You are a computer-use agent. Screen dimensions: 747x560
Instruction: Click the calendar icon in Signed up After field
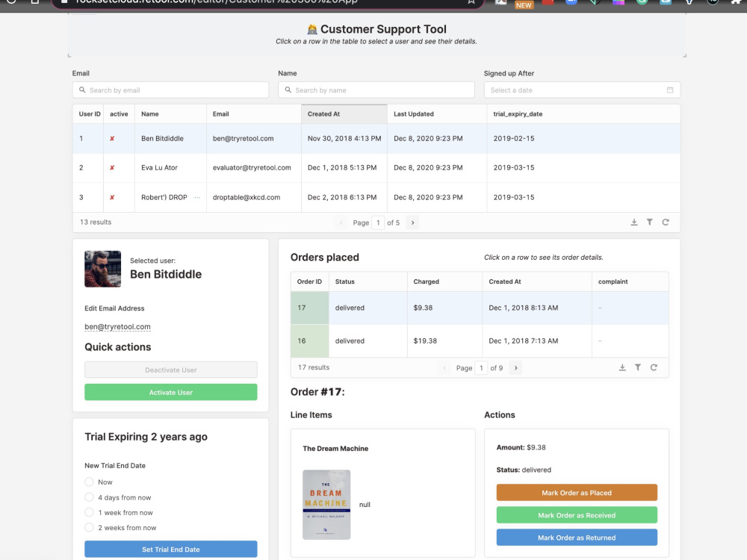click(x=670, y=90)
